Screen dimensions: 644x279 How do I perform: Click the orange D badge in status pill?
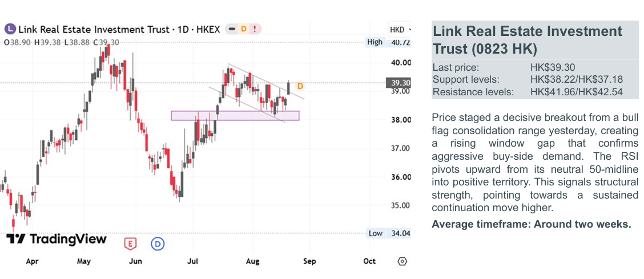(243, 30)
